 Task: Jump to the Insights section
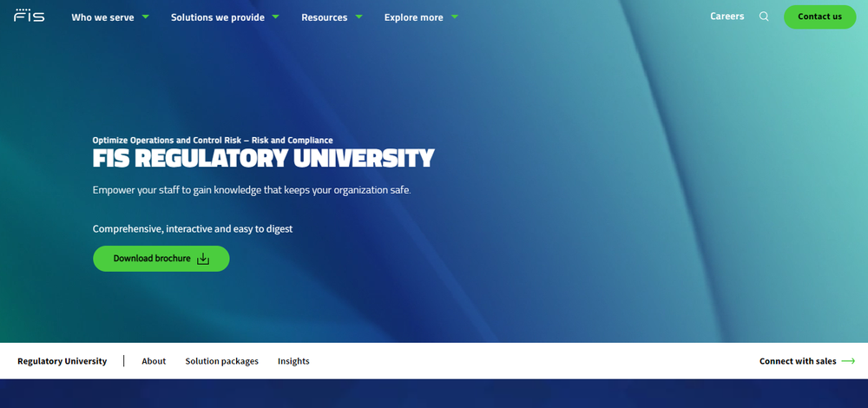(x=293, y=361)
